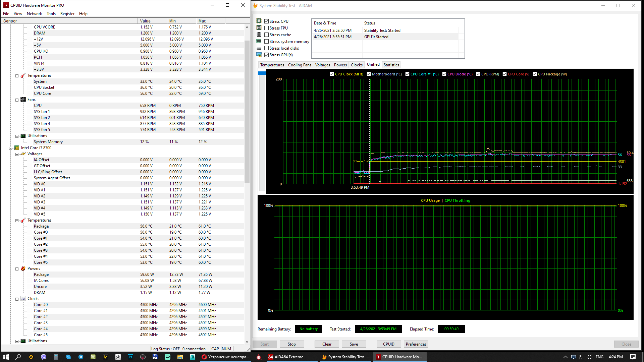Enable the Stress system memory checkbox
The image size is (644, 362).
(266, 42)
